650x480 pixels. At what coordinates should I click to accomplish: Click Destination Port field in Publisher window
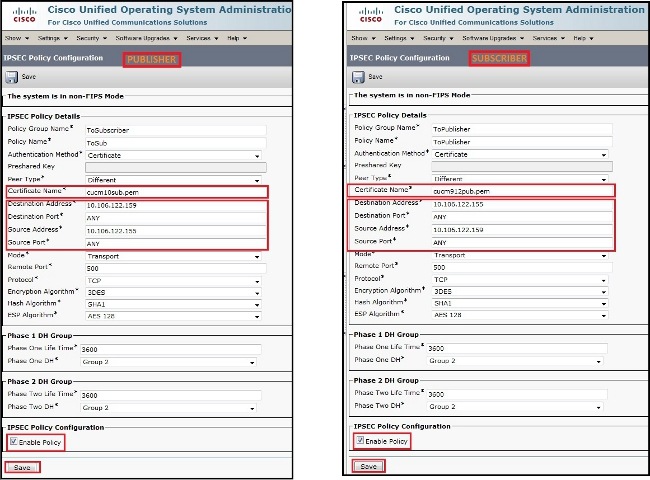tap(176, 218)
